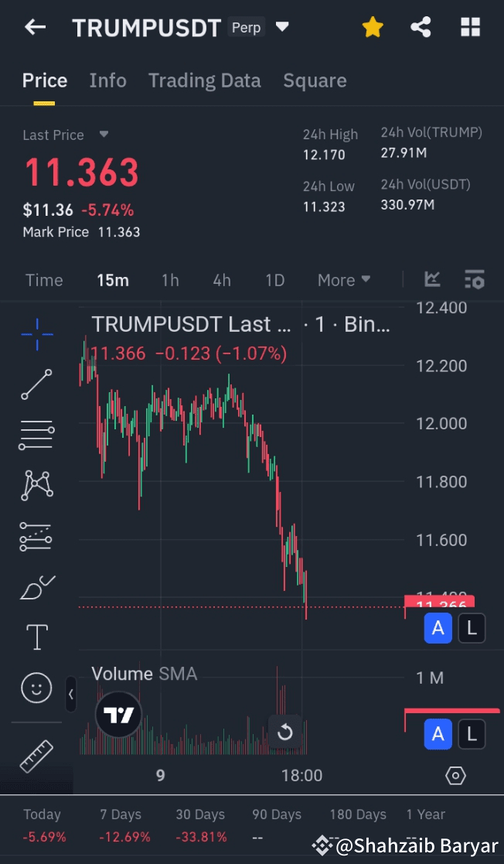Toggle auto scale A on price chart

[438, 628]
